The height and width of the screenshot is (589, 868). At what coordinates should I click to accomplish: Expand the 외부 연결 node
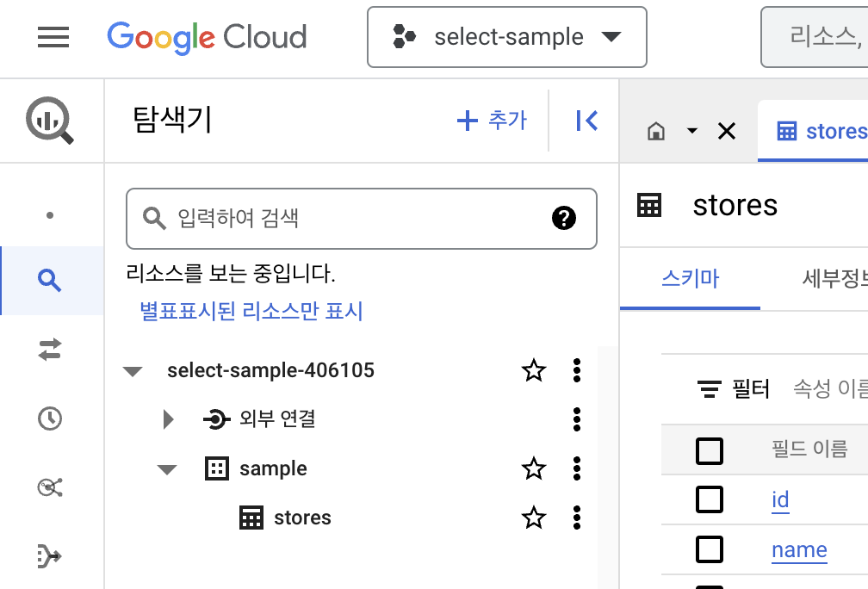pyautogui.click(x=168, y=419)
